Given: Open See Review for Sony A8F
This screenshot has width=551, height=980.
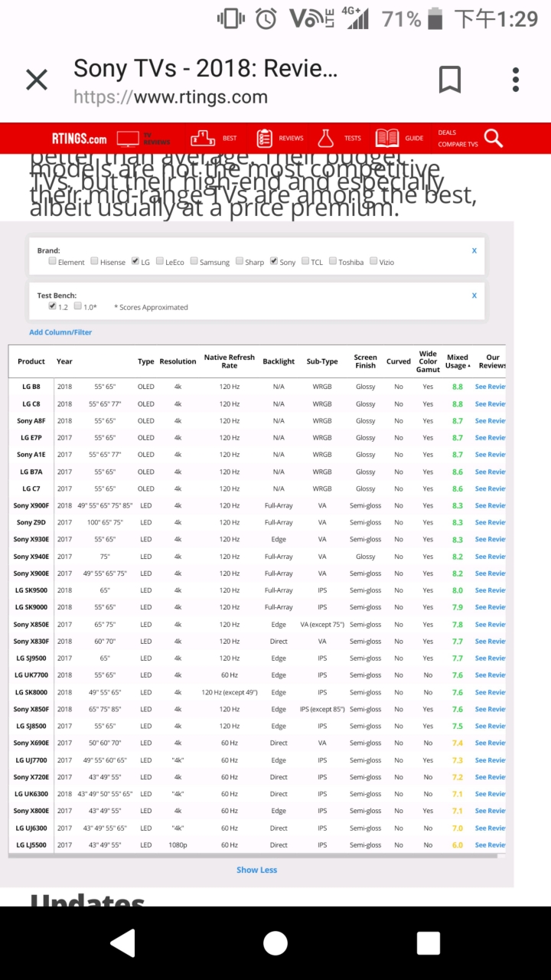Looking at the screenshot, I should [490, 421].
